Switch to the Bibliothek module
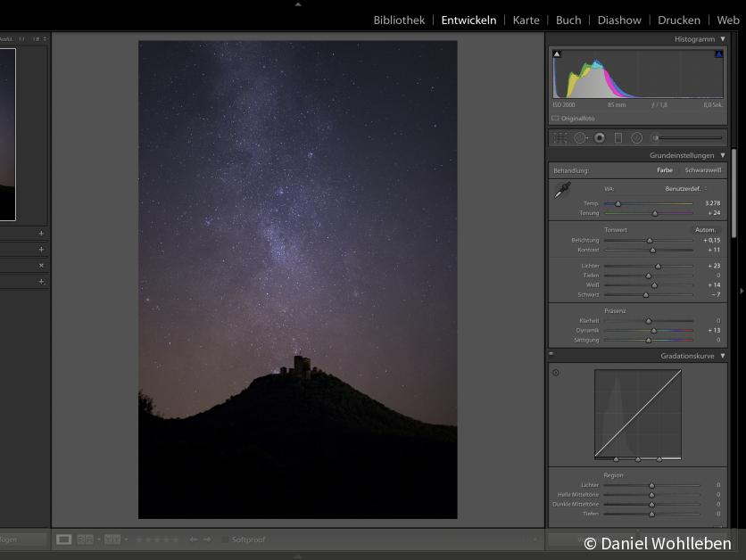The height and width of the screenshot is (560, 746). point(399,20)
